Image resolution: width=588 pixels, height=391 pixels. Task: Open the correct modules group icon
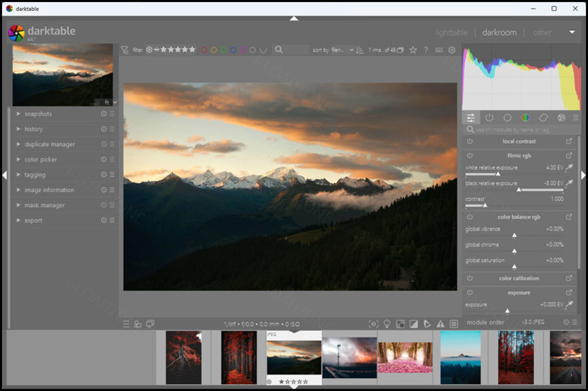point(543,118)
